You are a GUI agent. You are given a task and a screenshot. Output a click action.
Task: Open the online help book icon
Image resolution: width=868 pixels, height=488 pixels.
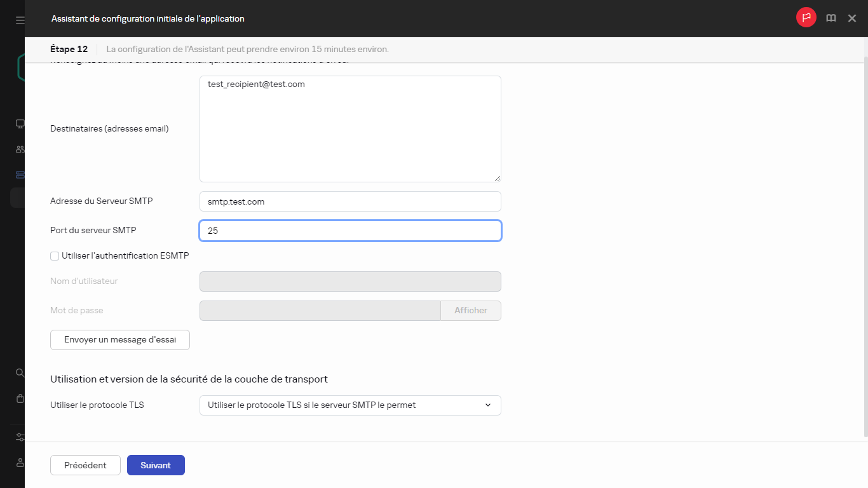pyautogui.click(x=831, y=18)
